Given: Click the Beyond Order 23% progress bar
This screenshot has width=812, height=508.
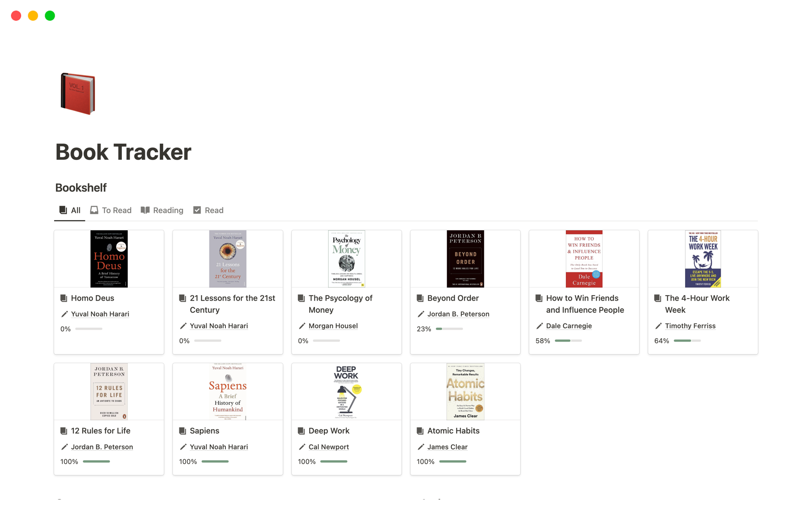Looking at the screenshot, I should [x=449, y=329].
